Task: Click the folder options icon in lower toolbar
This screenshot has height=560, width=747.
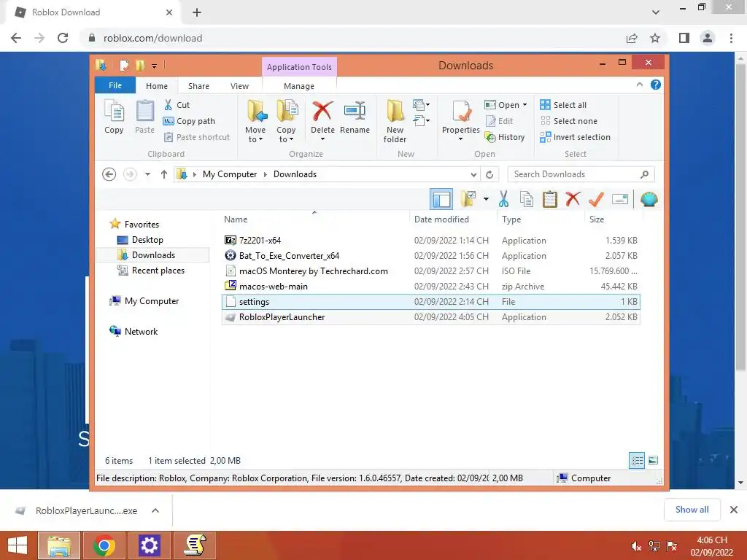Action: pos(469,200)
